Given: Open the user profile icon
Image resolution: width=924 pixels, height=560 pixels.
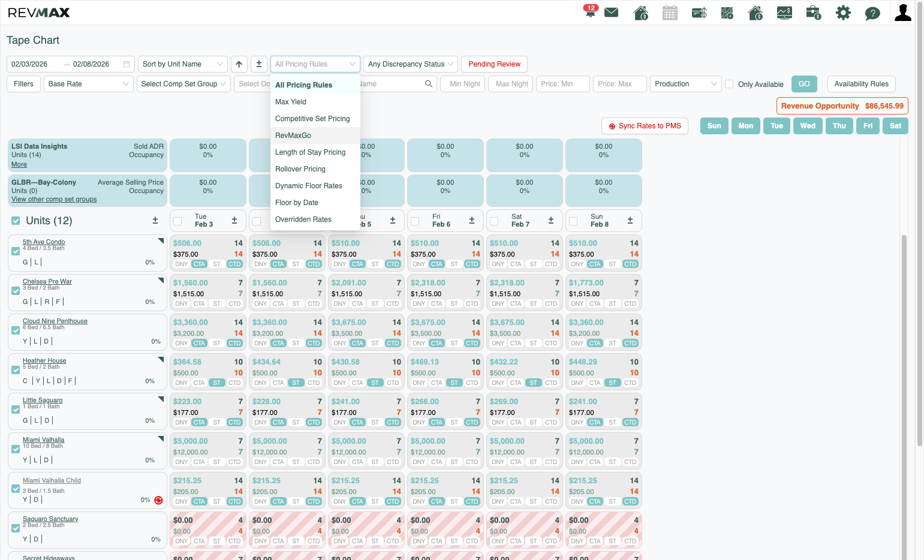Looking at the screenshot, I should pyautogui.click(x=902, y=13).
